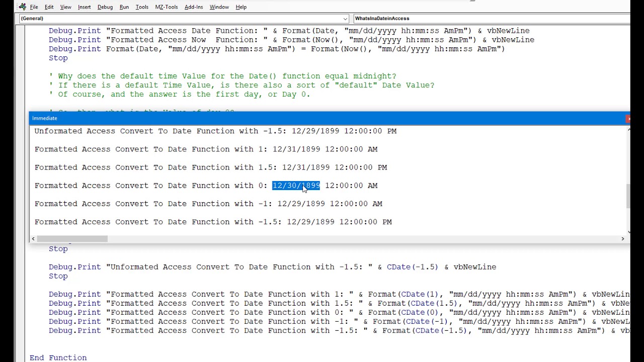This screenshot has width=644, height=362.
Task: Open the Insert menu
Action: pos(85,7)
